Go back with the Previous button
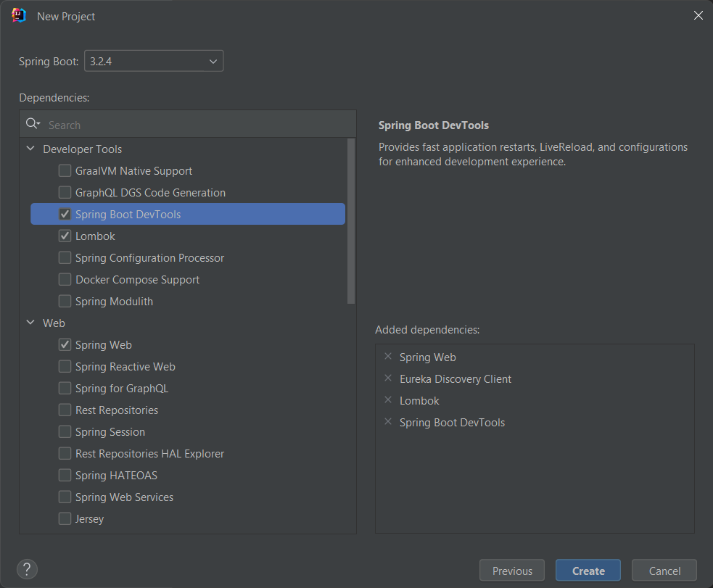The height and width of the screenshot is (588, 713). coord(512,571)
